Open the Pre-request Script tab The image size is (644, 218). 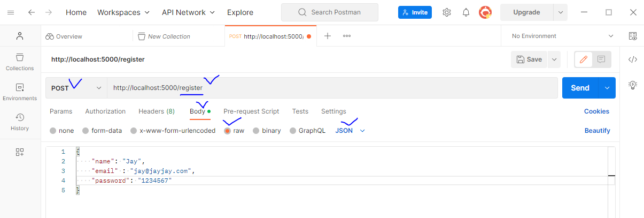click(x=251, y=111)
